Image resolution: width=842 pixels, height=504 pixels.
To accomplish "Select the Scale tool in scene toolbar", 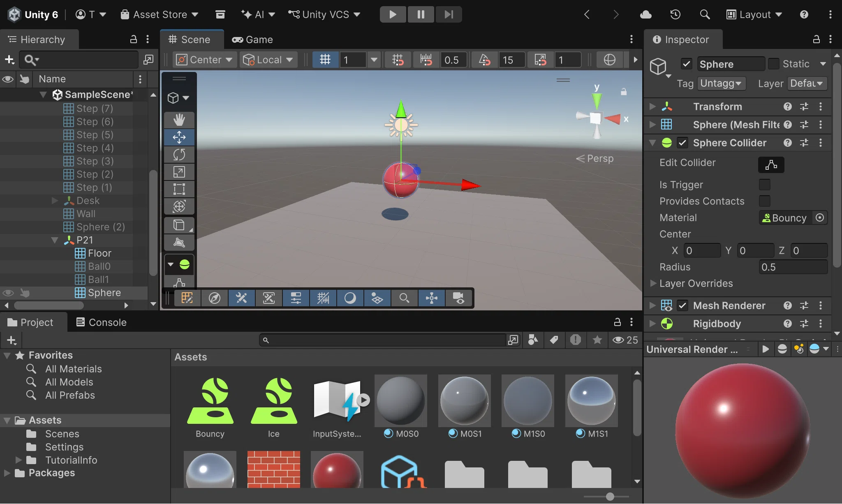I will (179, 172).
